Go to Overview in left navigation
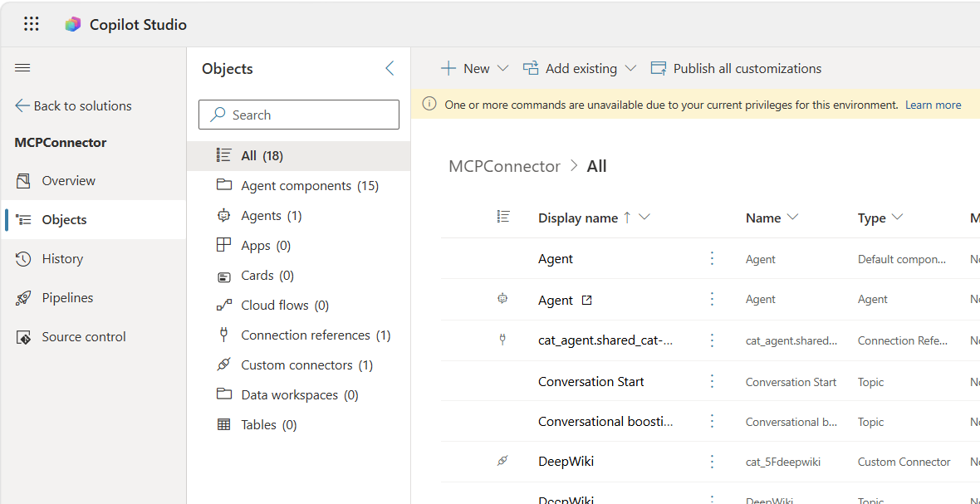 click(68, 181)
